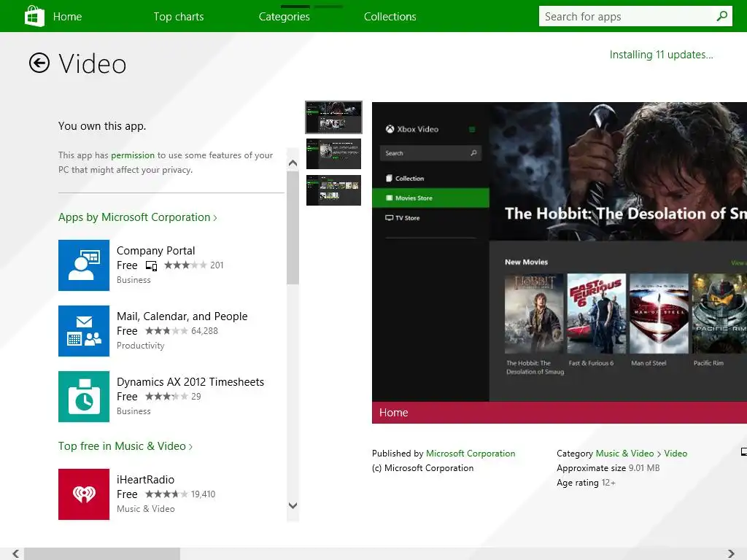Open the Mail, Calendar, and People icon

(84, 331)
